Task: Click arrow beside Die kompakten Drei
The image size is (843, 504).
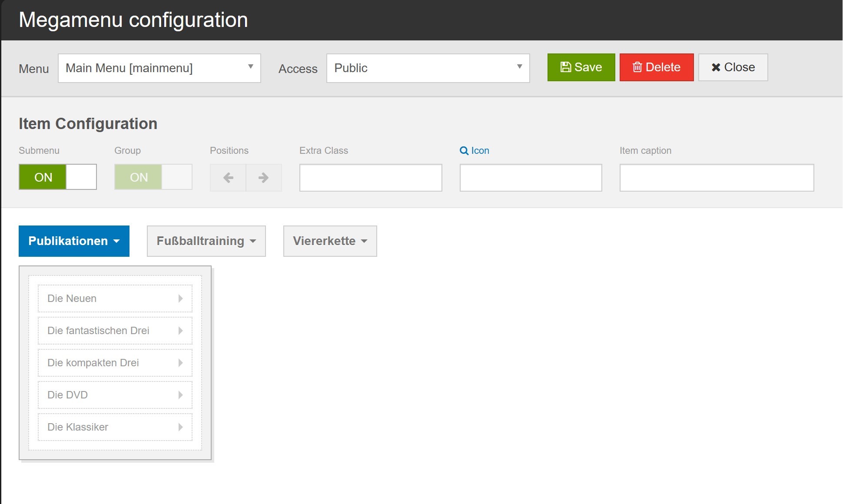Action: click(x=180, y=363)
